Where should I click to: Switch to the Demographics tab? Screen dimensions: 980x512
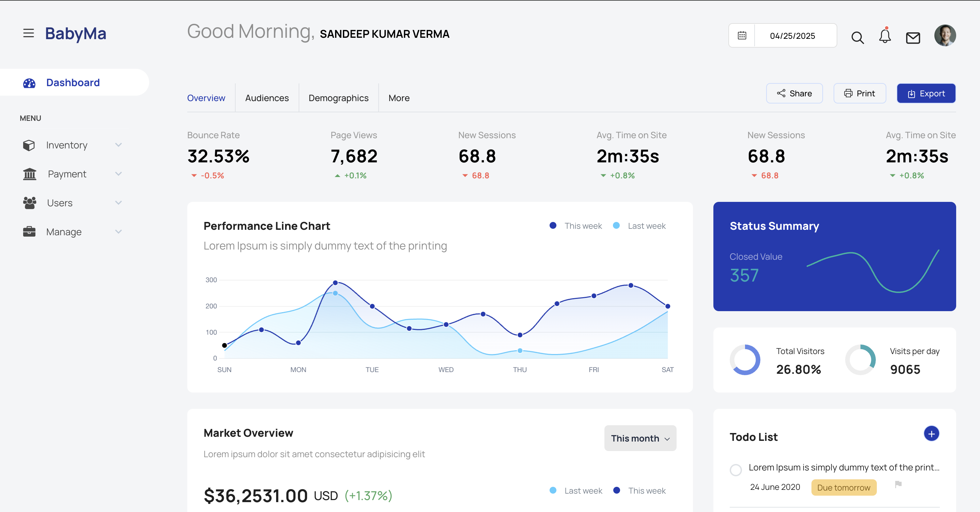coord(338,98)
